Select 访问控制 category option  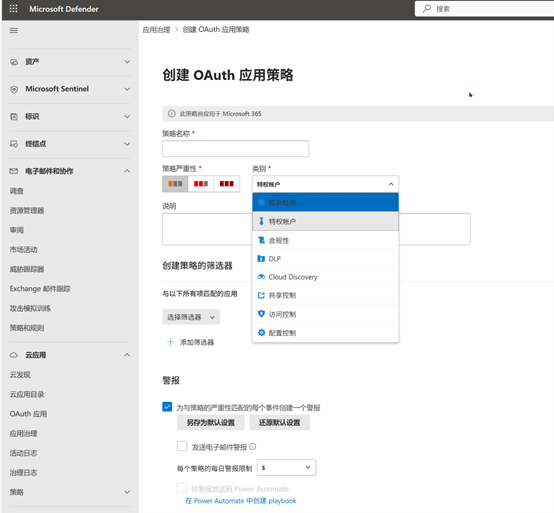pyautogui.click(x=325, y=314)
